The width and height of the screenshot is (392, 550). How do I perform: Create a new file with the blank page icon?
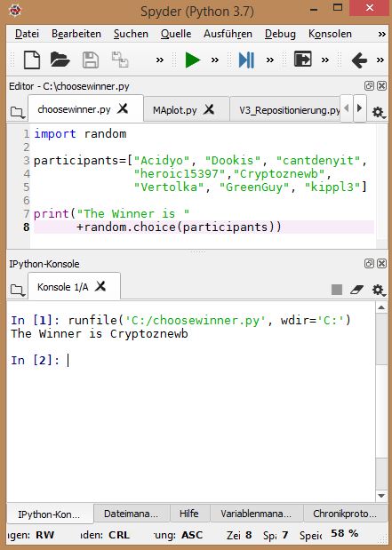pyautogui.click(x=32, y=60)
